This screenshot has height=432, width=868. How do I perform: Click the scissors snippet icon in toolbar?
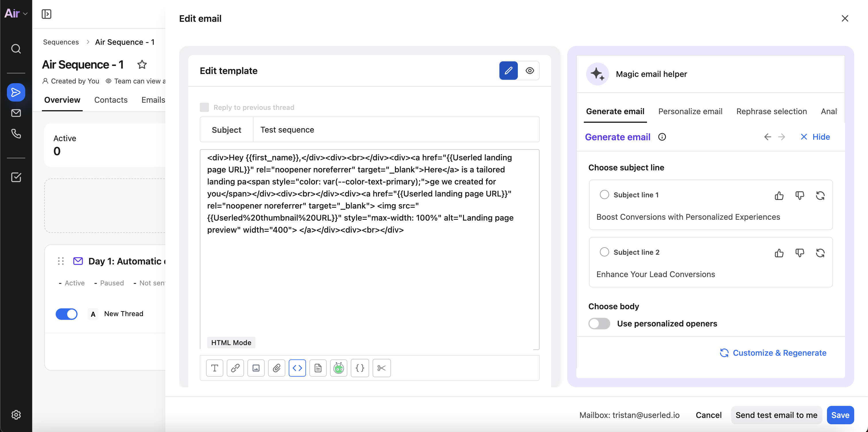pyautogui.click(x=381, y=368)
